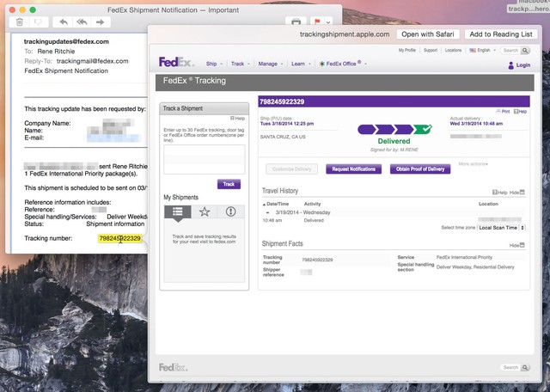Click Customize Delivery button

coord(292,169)
